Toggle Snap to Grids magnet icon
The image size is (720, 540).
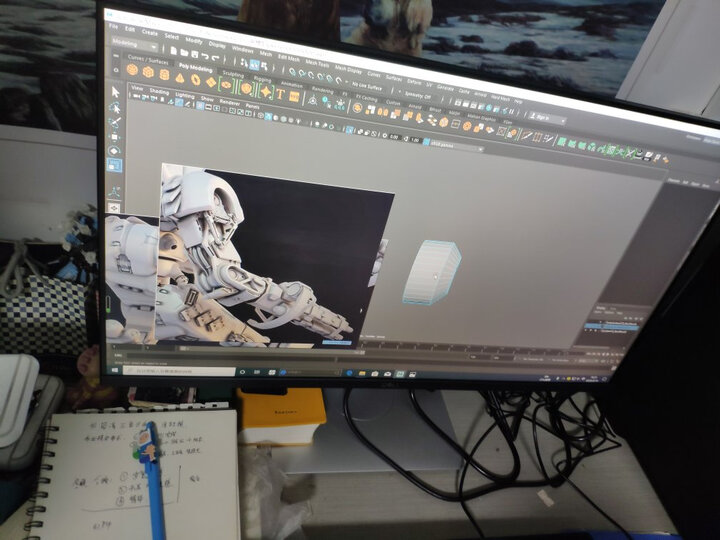292,72
